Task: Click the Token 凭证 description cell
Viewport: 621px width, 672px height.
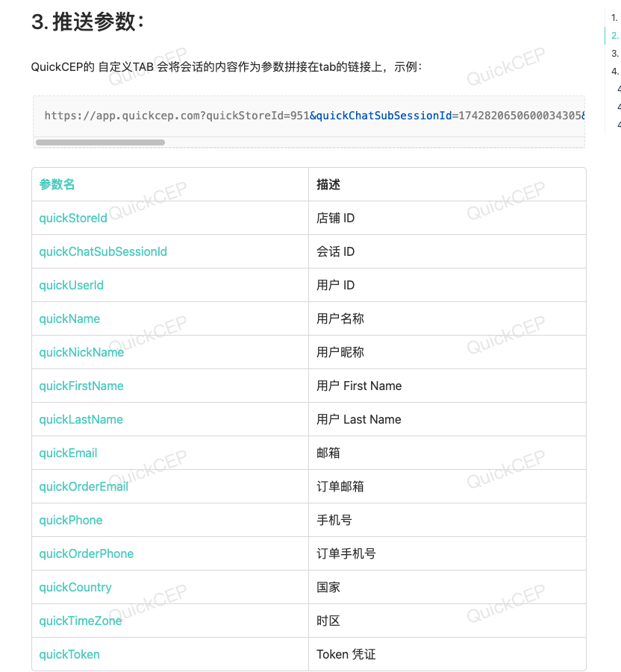Action: [447, 654]
